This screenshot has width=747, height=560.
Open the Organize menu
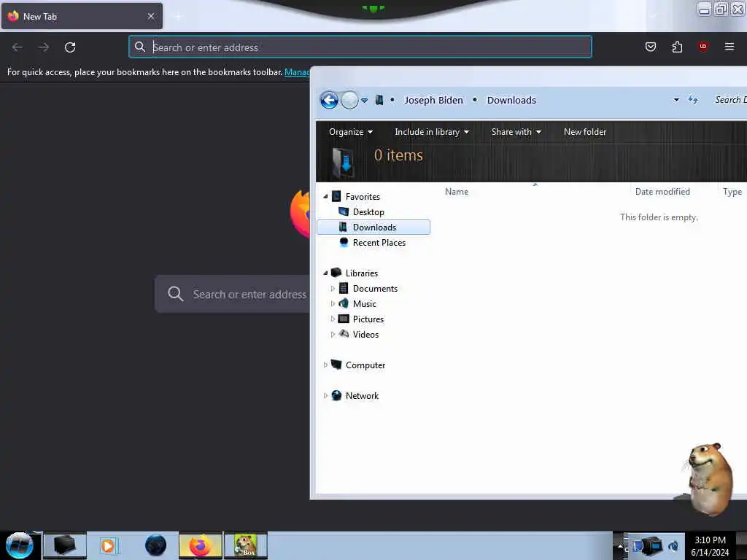(x=351, y=132)
